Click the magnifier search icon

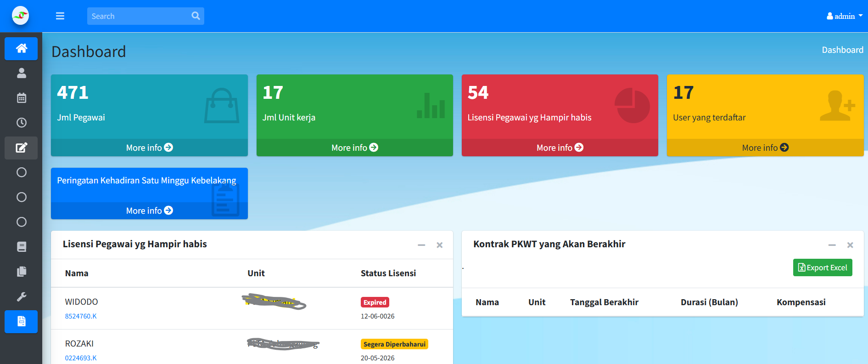(x=196, y=16)
